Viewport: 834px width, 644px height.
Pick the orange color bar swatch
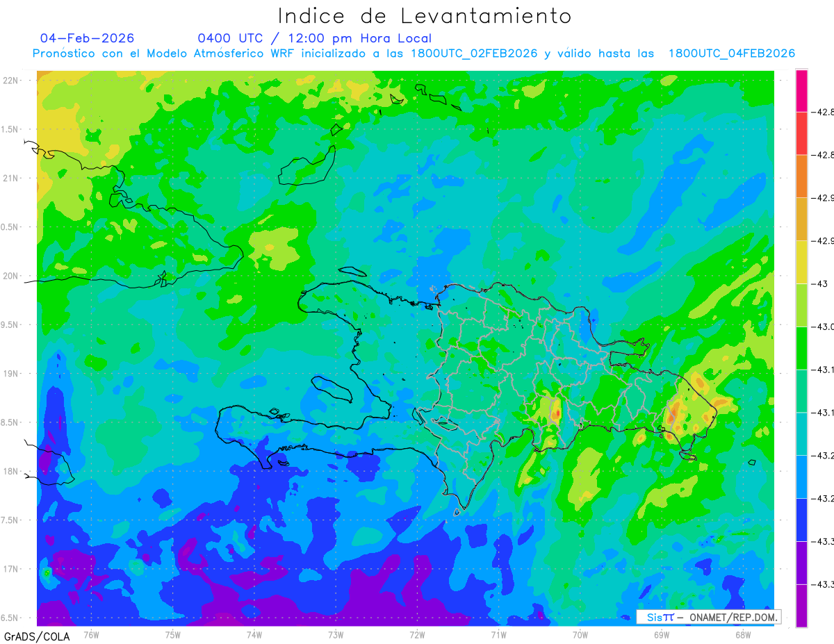click(x=801, y=176)
